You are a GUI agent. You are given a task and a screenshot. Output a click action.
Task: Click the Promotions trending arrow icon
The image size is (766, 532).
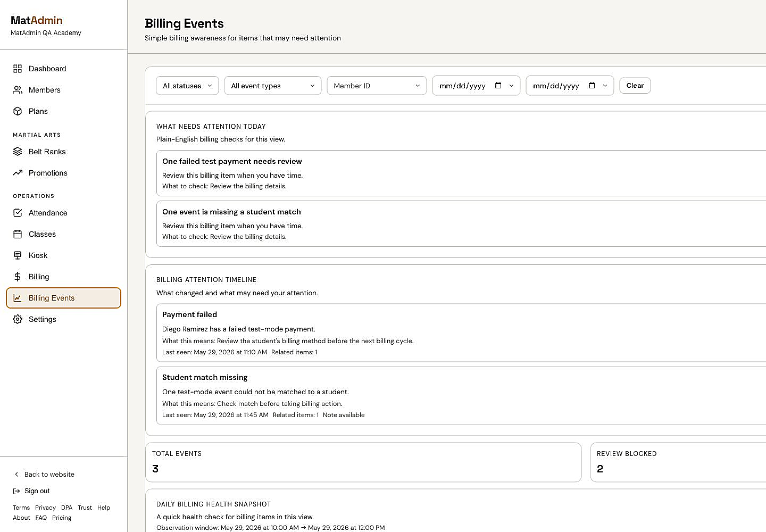(18, 173)
